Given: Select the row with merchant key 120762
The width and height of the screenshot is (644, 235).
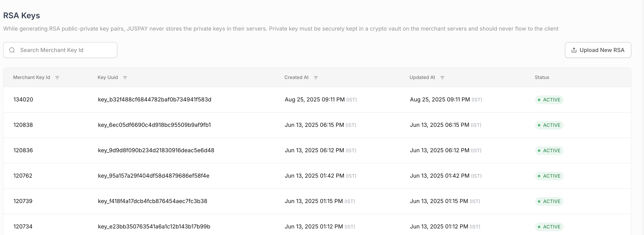Looking at the screenshot, I should click(23, 176).
